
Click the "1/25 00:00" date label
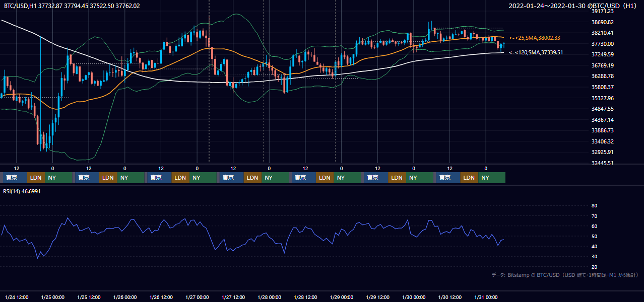(x=52, y=297)
